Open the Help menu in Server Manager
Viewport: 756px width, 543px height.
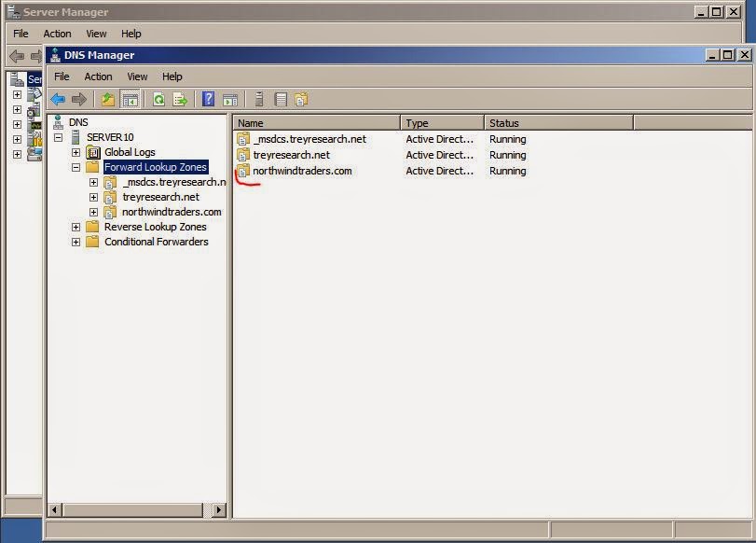(x=131, y=34)
